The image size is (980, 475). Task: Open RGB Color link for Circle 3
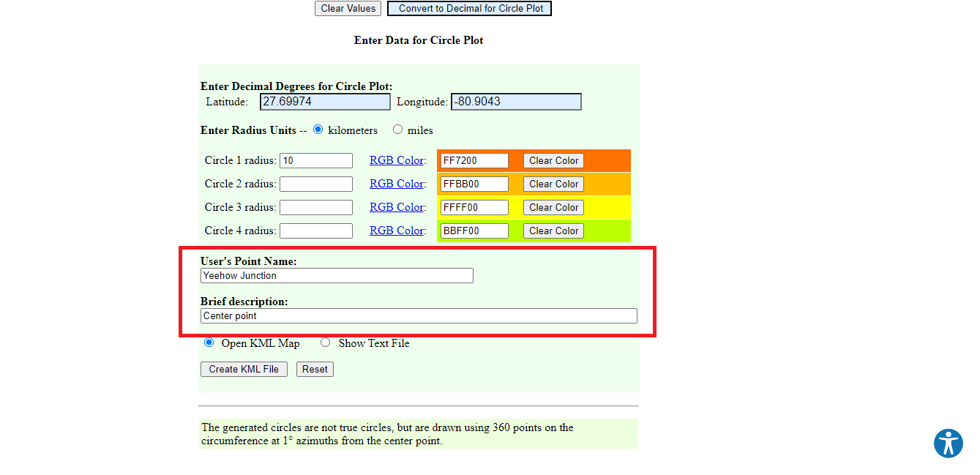[396, 207]
